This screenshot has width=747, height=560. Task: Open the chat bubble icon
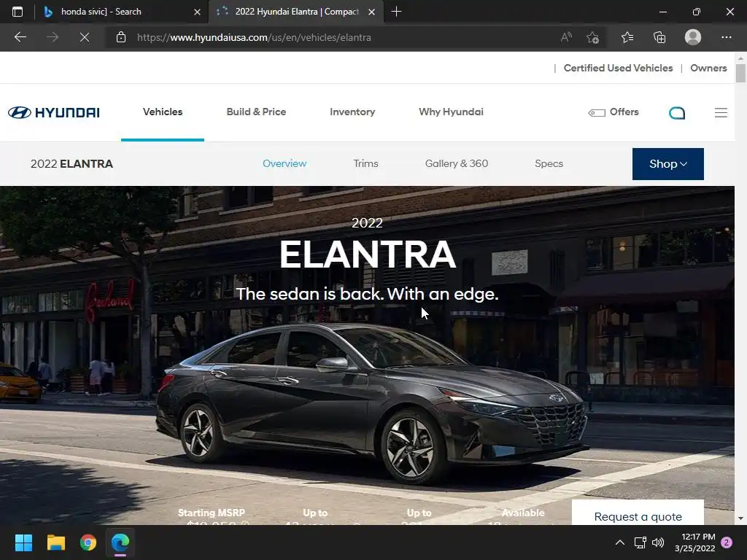click(677, 113)
